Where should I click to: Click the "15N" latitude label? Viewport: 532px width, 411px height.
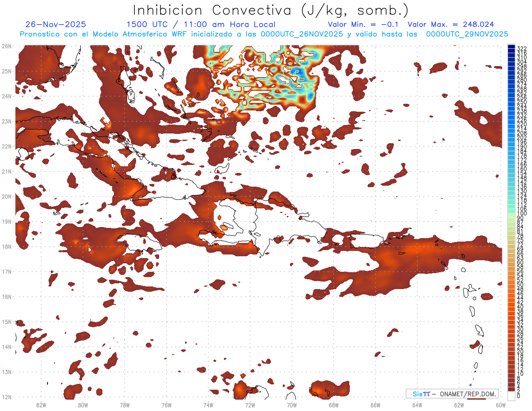[x=7, y=321]
